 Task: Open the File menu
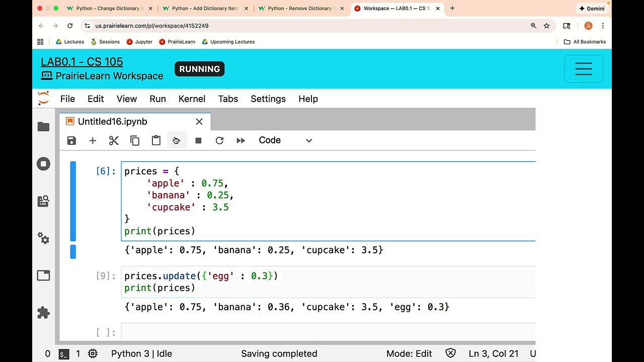click(x=67, y=99)
